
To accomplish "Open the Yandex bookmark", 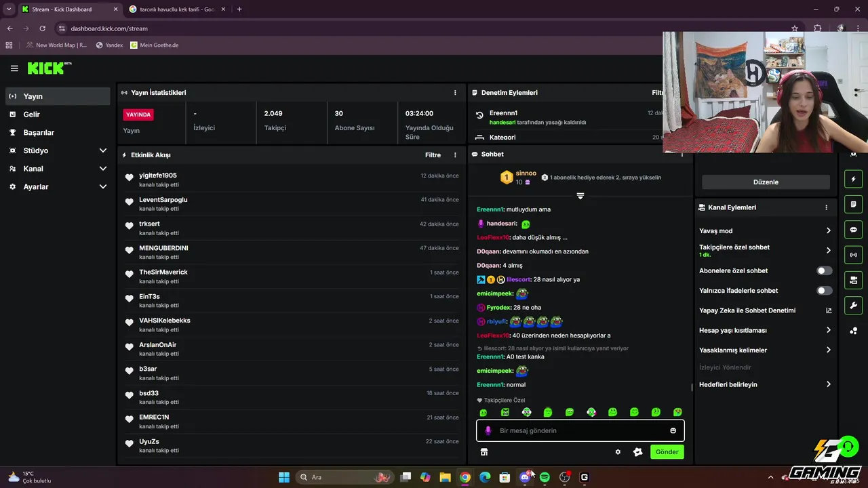I will click(109, 45).
